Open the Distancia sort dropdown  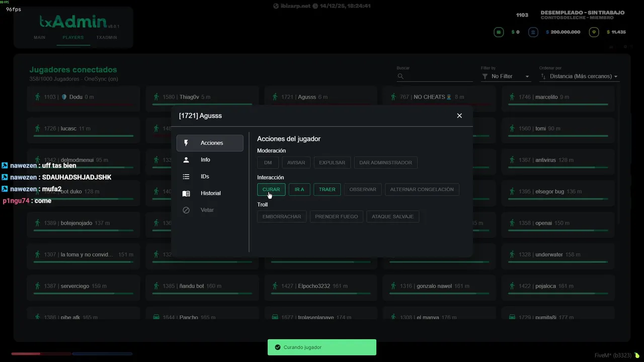[x=579, y=76]
